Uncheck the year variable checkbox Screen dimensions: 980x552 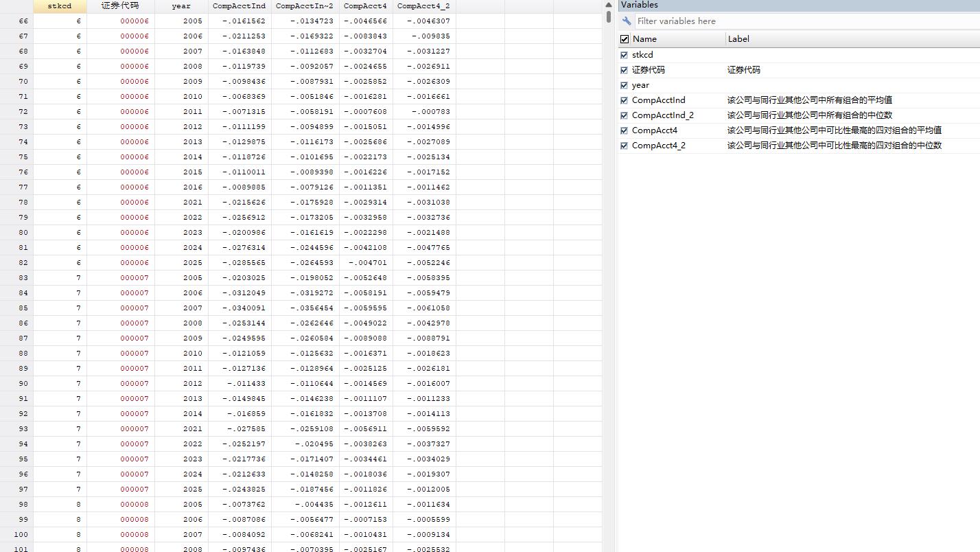[x=624, y=85]
